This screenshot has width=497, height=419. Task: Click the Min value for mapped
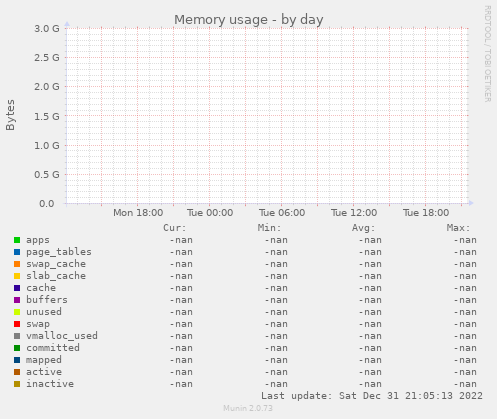pyautogui.click(x=276, y=360)
